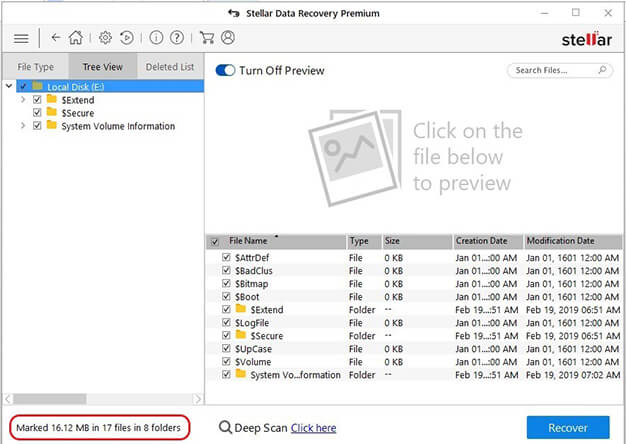Uncheck the $Volume file checkbox
This screenshot has width=626, height=444.
(x=226, y=361)
